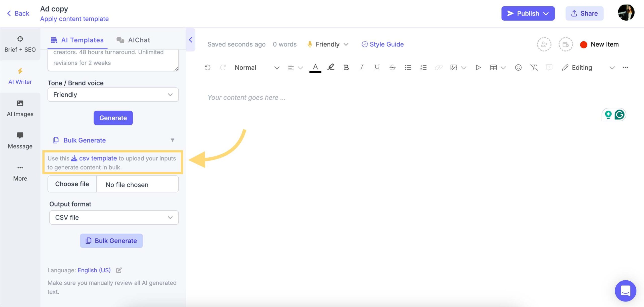Click the Share button
Screen dimensions: 644x307
click(x=584, y=13)
